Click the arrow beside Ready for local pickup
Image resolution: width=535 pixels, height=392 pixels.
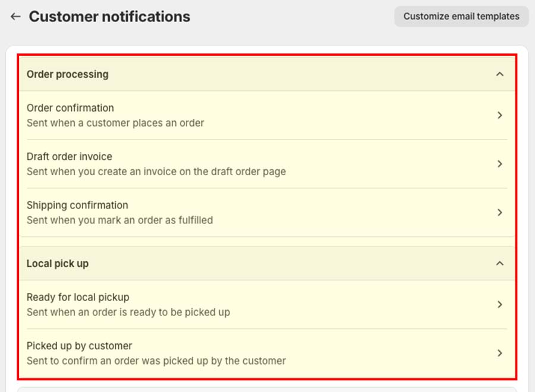coord(500,305)
